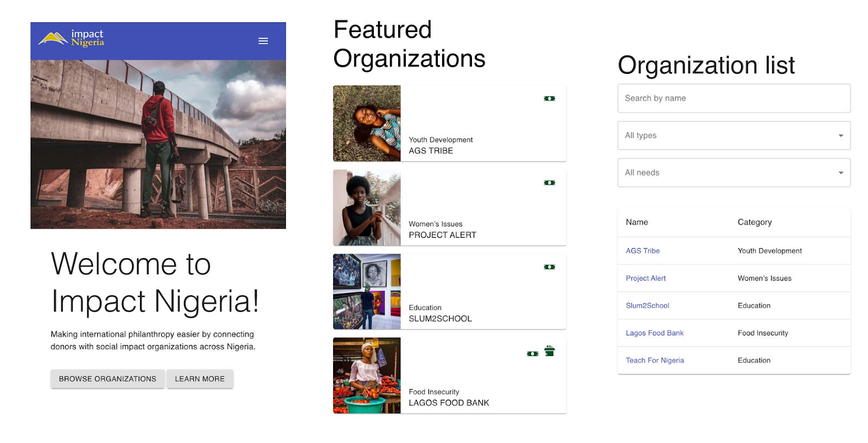Click PROJECT ALERT card title
The image size is (868, 443).
point(442,235)
